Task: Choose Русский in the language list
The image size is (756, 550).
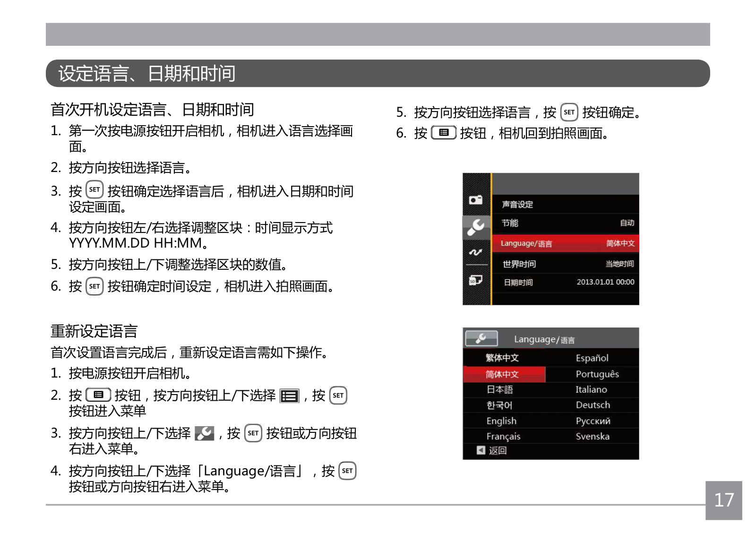Action: [x=593, y=421]
